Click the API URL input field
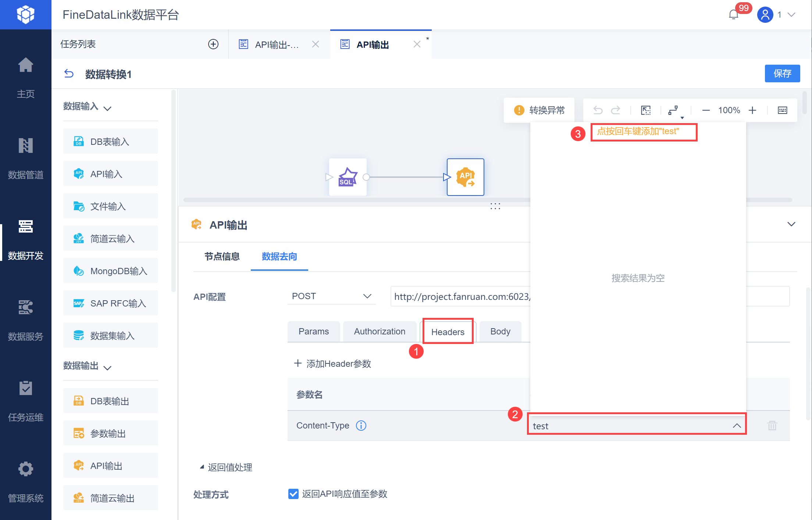Screen dimensions: 812x520 pos(460,296)
